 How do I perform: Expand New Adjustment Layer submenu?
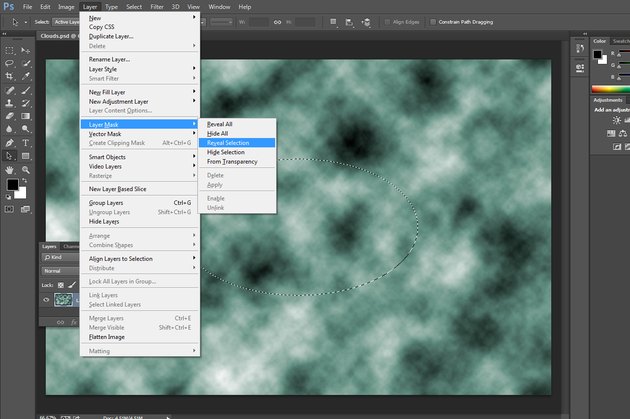coord(194,101)
